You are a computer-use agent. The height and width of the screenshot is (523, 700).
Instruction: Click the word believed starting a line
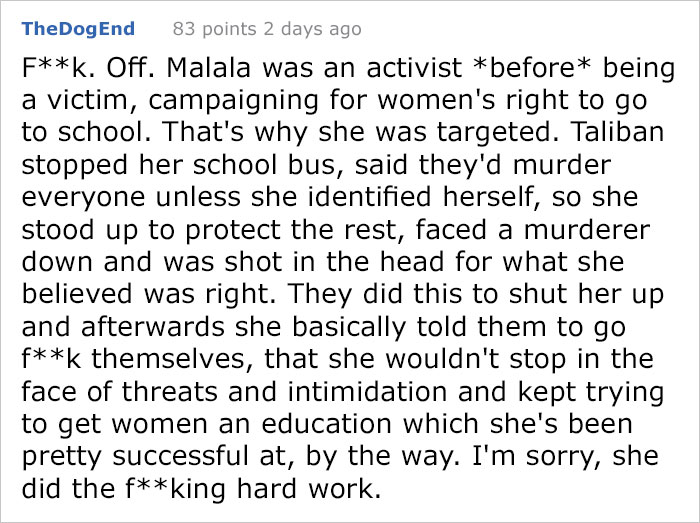77,294
